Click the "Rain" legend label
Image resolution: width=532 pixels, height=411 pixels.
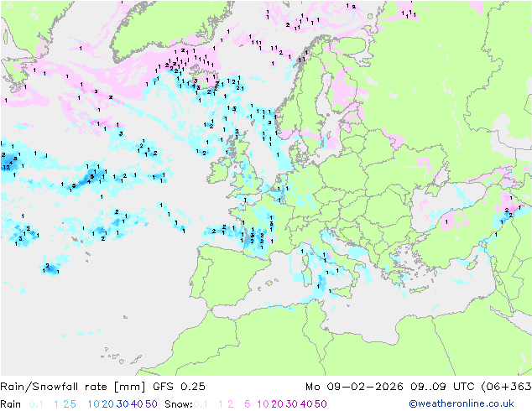pyautogui.click(x=11, y=404)
